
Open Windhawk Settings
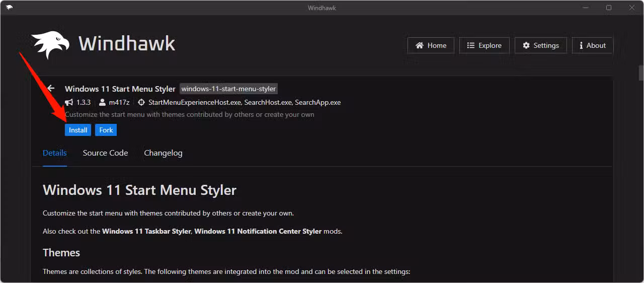tap(540, 45)
